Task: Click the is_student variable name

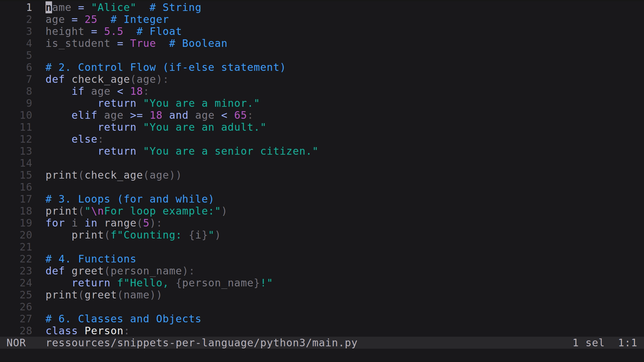Action: coord(78,44)
